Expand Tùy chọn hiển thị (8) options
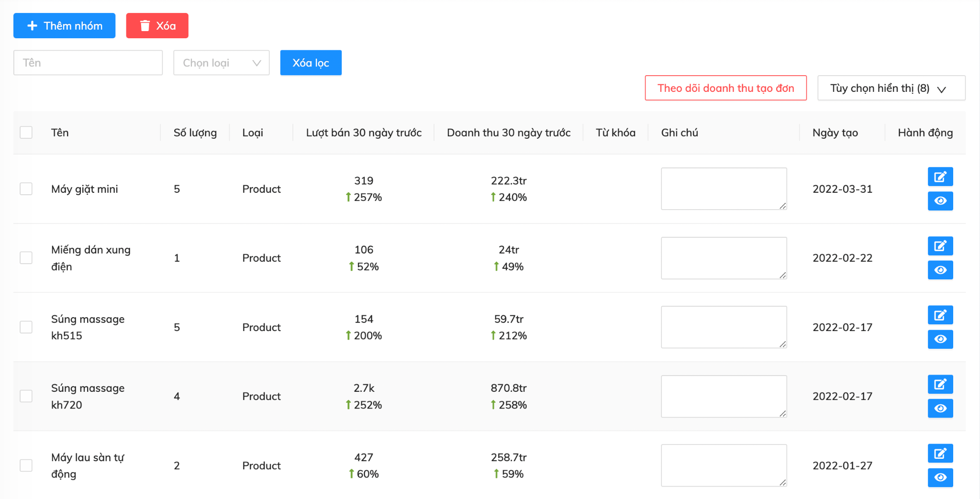 [891, 88]
